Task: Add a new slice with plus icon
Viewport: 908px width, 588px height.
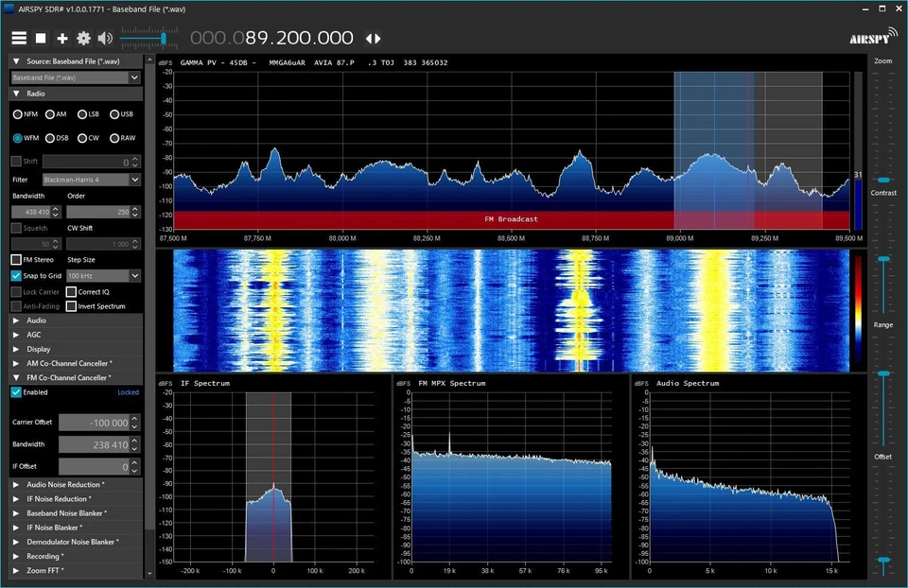Action: coord(62,38)
